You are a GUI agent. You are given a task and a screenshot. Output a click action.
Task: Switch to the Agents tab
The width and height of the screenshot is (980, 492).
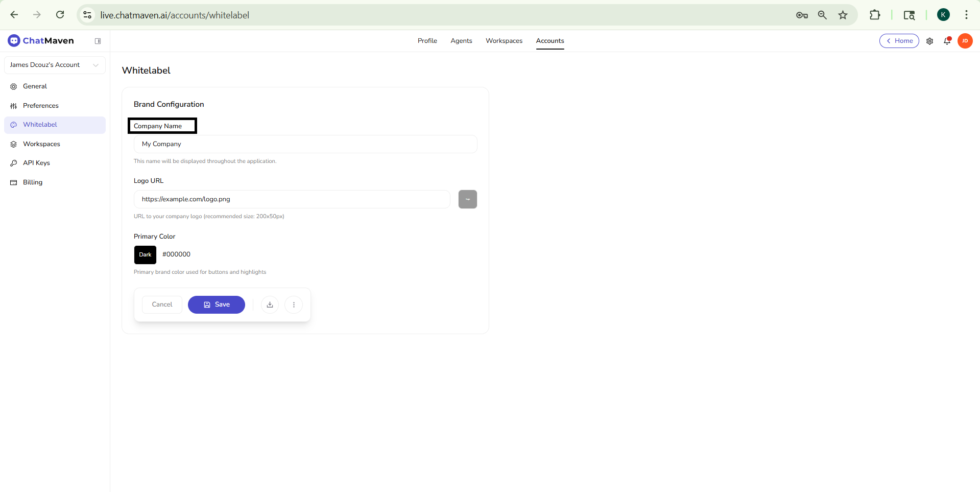coord(461,41)
